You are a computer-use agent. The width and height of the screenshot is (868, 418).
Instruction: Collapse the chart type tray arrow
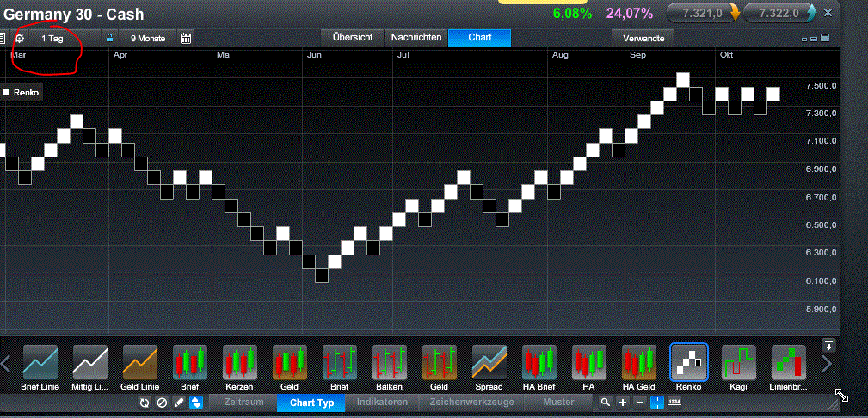[x=828, y=345]
